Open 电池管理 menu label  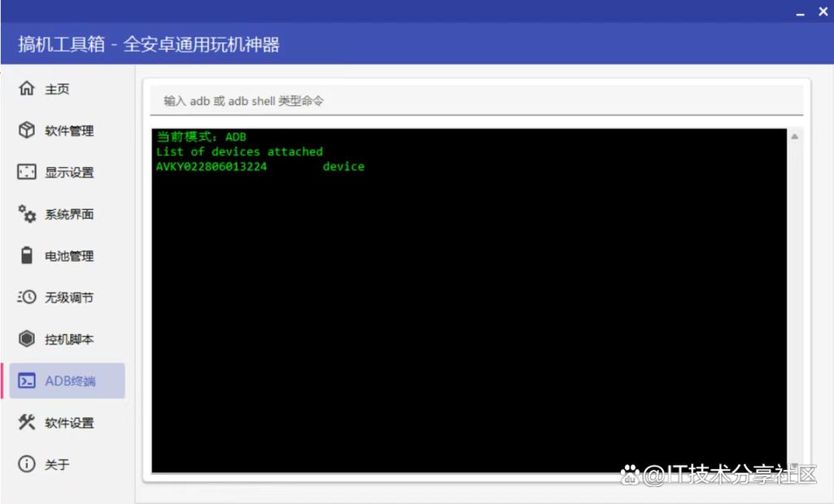[x=69, y=256]
